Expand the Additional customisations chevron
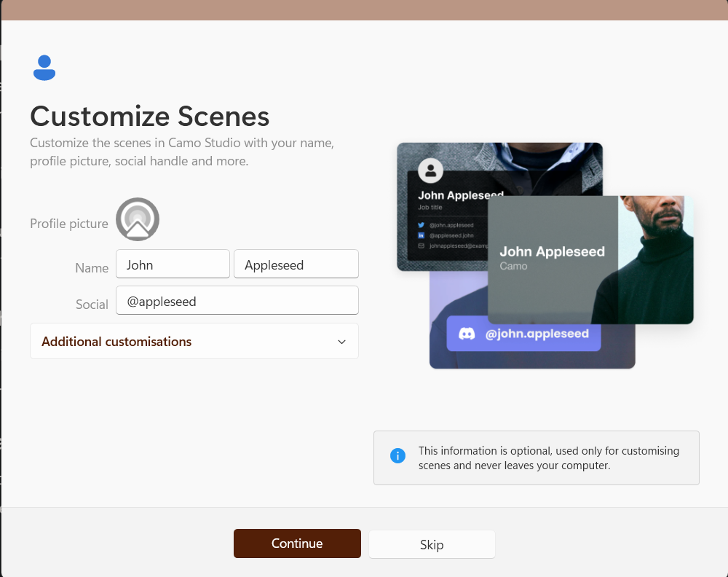Image resolution: width=728 pixels, height=577 pixels. [341, 342]
